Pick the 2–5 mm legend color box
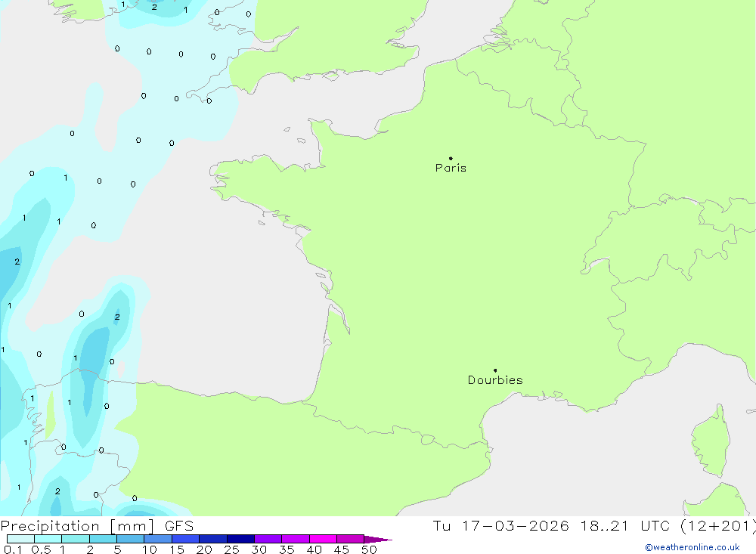The image size is (756, 554). pos(103,539)
